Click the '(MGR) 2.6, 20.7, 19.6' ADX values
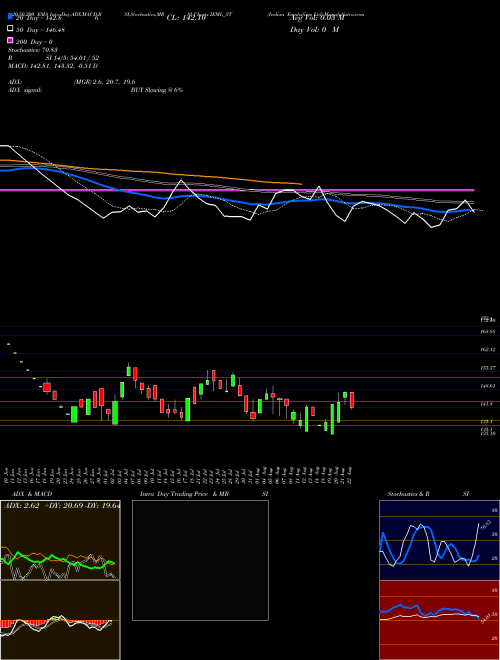500x660 pixels. pyautogui.click(x=104, y=82)
